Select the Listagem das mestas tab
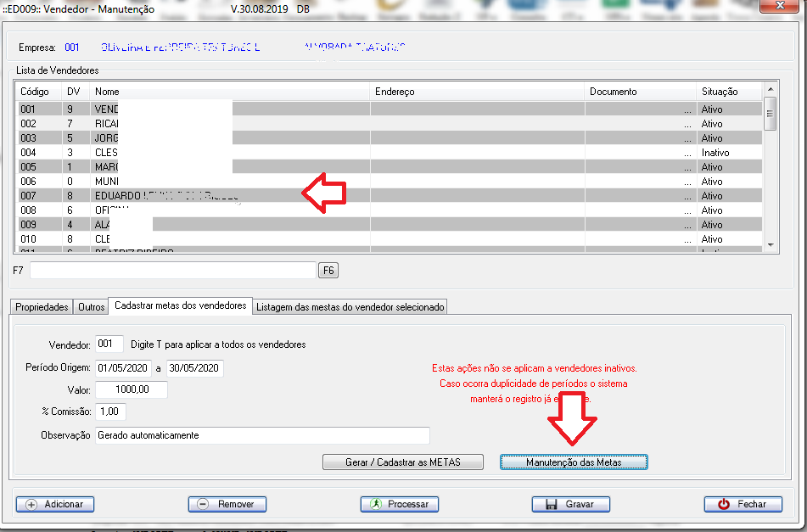The height and width of the screenshot is (532, 807). (350, 307)
